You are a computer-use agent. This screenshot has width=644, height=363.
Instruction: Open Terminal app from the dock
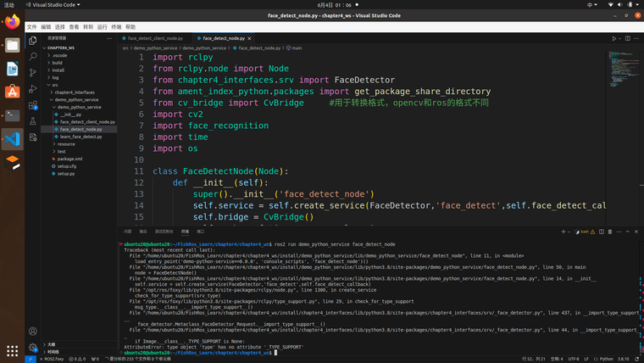click(x=13, y=115)
